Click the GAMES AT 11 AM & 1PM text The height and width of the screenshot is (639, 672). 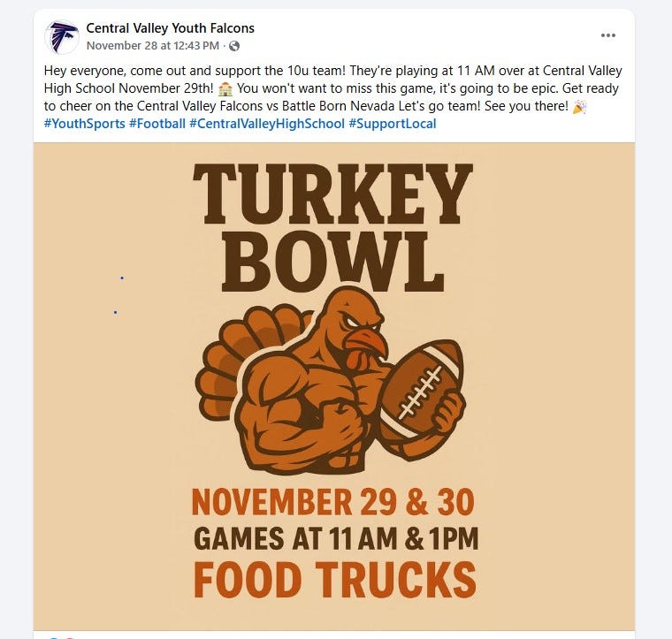(334, 538)
